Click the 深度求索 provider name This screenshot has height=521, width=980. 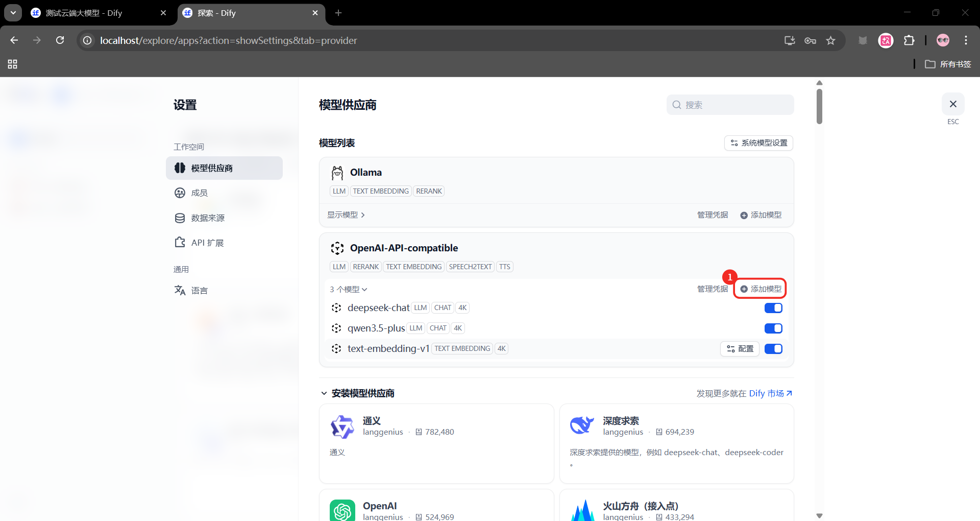(x=621, y=421)
